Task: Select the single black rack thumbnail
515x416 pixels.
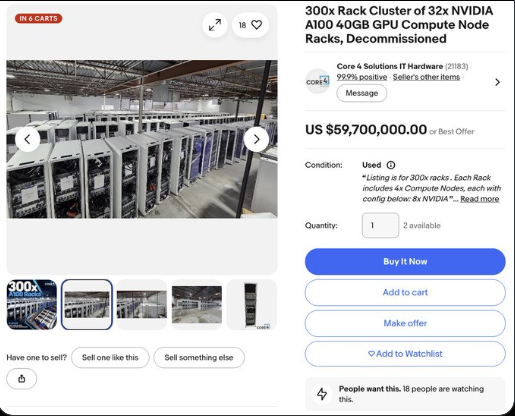Action: 252,305
